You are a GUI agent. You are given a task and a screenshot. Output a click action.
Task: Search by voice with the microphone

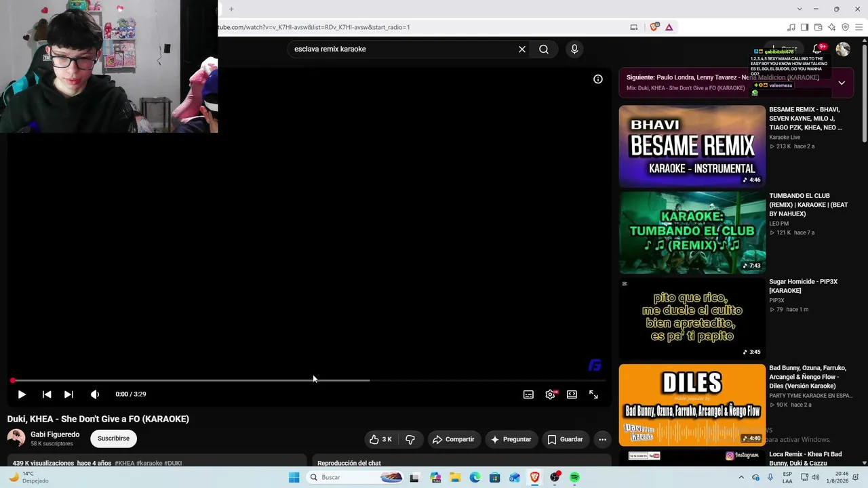click(574, 49)
